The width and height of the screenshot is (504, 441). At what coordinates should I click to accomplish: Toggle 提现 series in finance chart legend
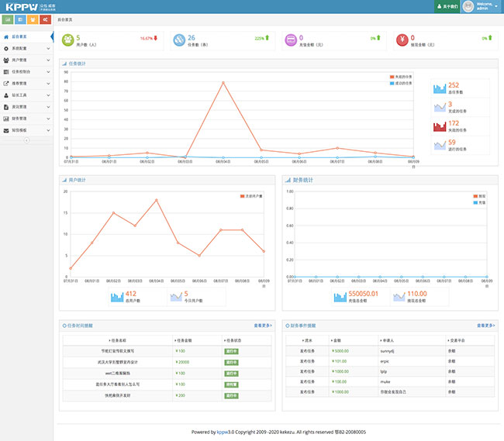click(478, 196)
